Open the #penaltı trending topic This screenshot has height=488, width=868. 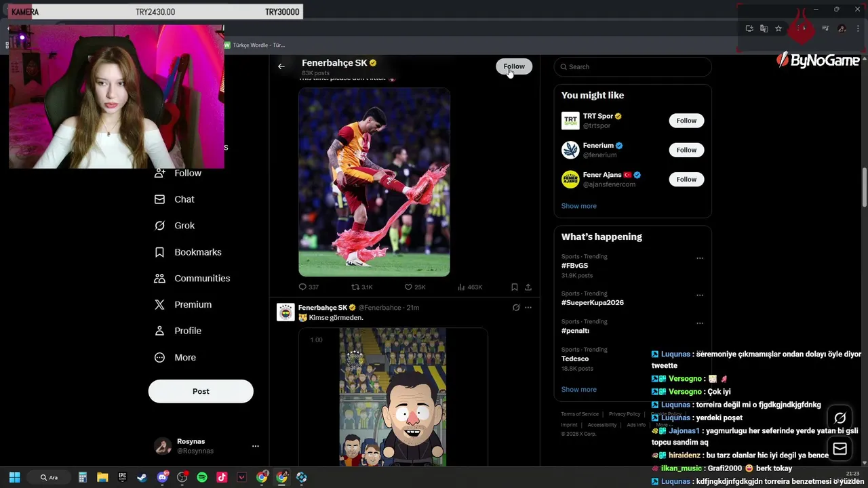point(575,331)
